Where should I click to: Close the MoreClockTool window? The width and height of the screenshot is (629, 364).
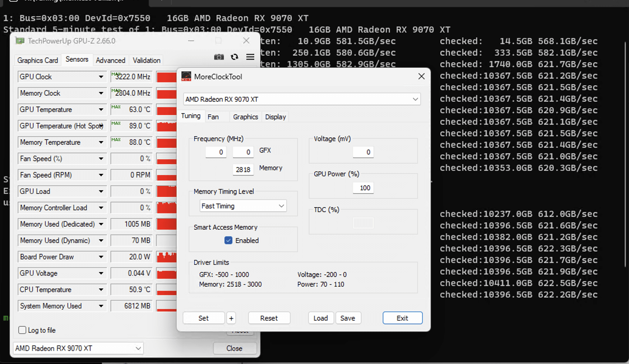coord(421,76)
